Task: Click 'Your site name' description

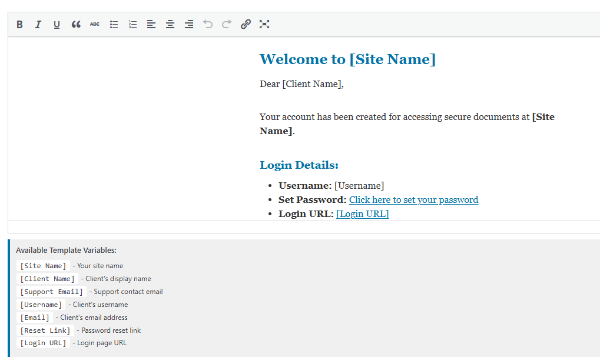Action: coord(100,266)
